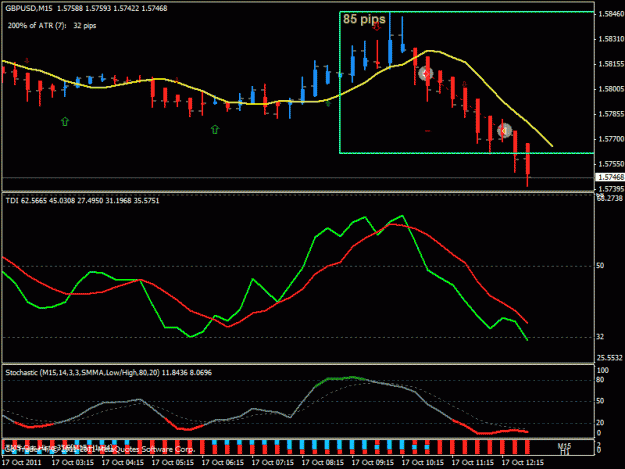The height and width of the screenshot is (469, 625).
Task: Select the 85 pips text label
Action: [364, 19]
